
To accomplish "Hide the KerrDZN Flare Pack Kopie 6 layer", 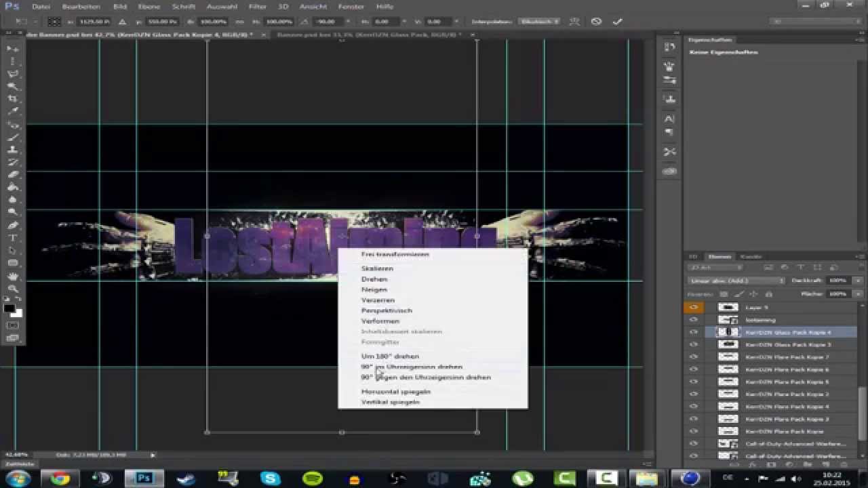I will pos(693,369).
